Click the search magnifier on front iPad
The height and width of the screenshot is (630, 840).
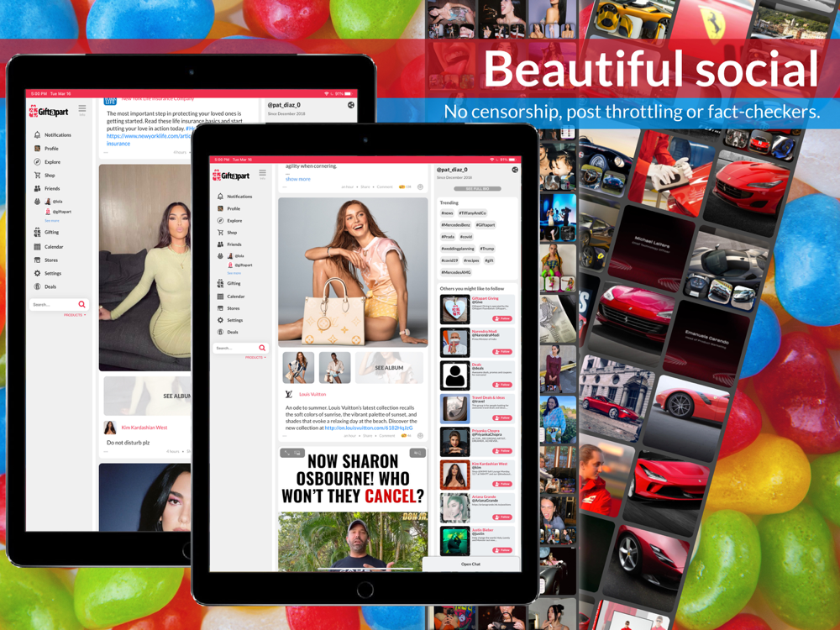point(262,348)
